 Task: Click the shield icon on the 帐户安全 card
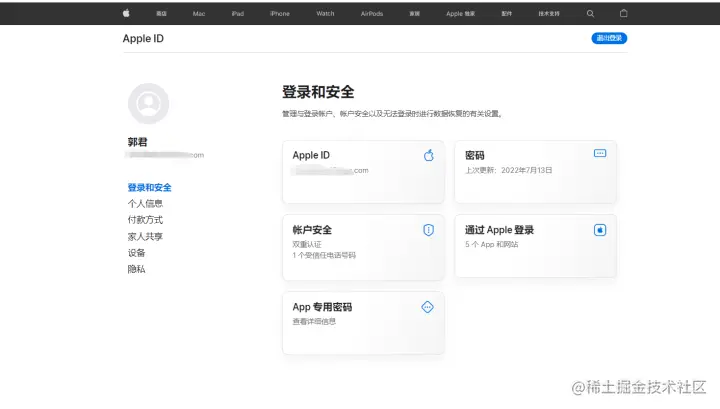(x=428, y=230)
